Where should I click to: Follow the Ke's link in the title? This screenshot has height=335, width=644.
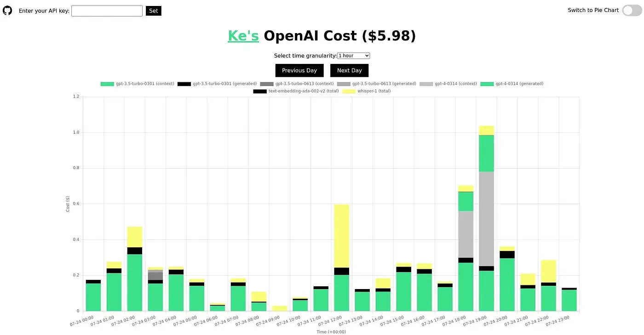[243, 35]
